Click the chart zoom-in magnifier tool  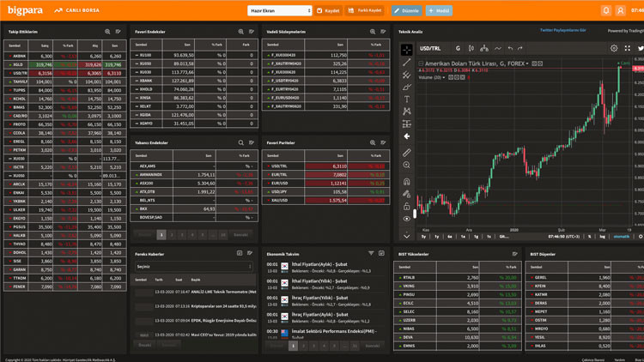pyautogui.click(x=407, y=166)
